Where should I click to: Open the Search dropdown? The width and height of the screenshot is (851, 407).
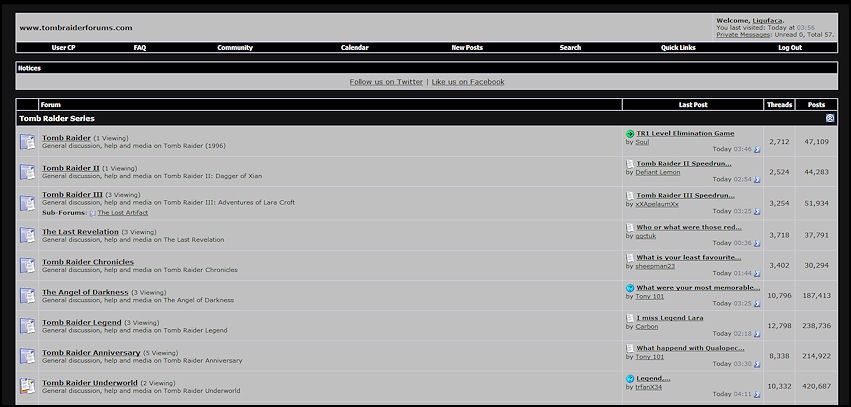click(x=570, y=48)
